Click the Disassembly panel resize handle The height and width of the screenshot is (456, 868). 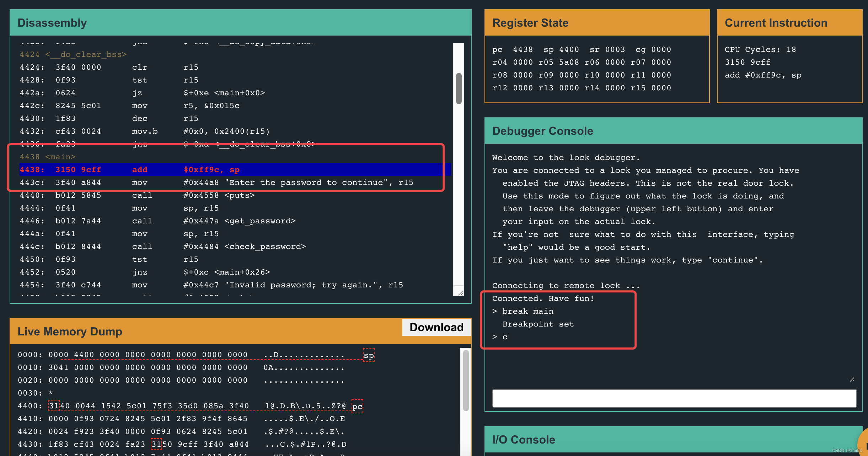coord(461,293)
